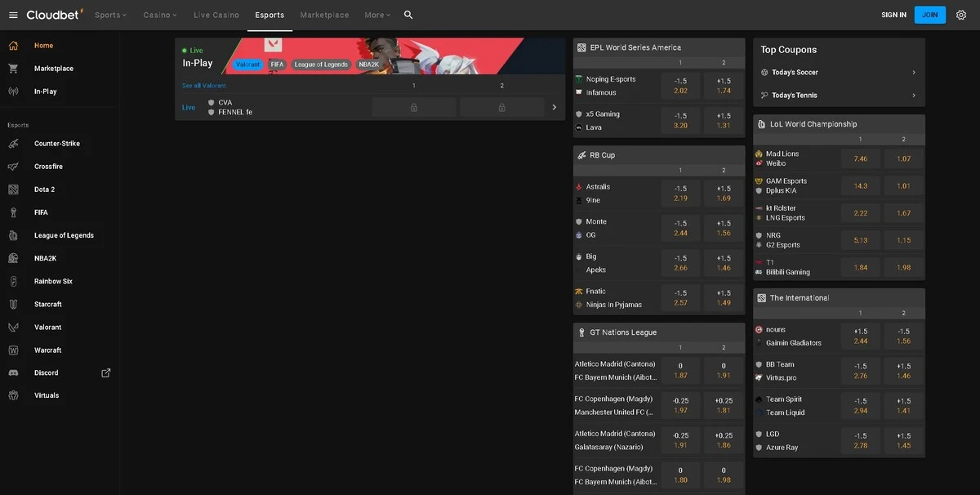The height and width of the screenshot is (495, 980).
Task: Bet on Astralis -1.5 at 2.19
Action: pyautogui.click(x=680, y=194)
